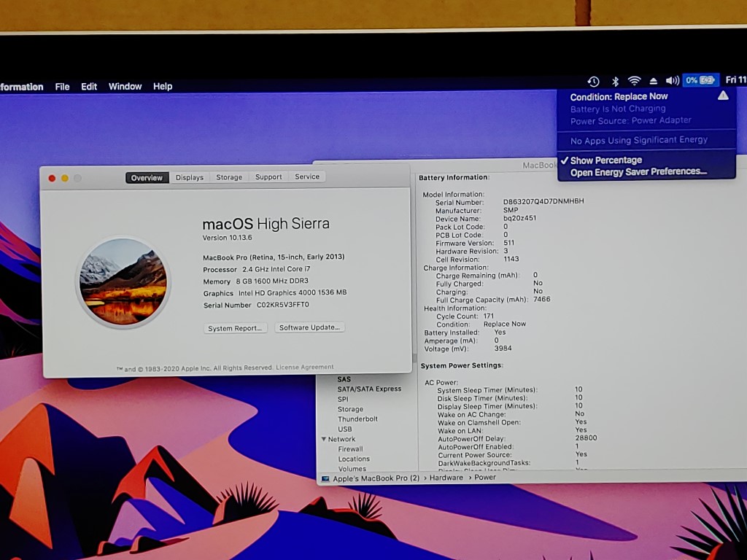Click the Battery Information heading
Viewport: 747px width, 560px height.
(454, 177)
